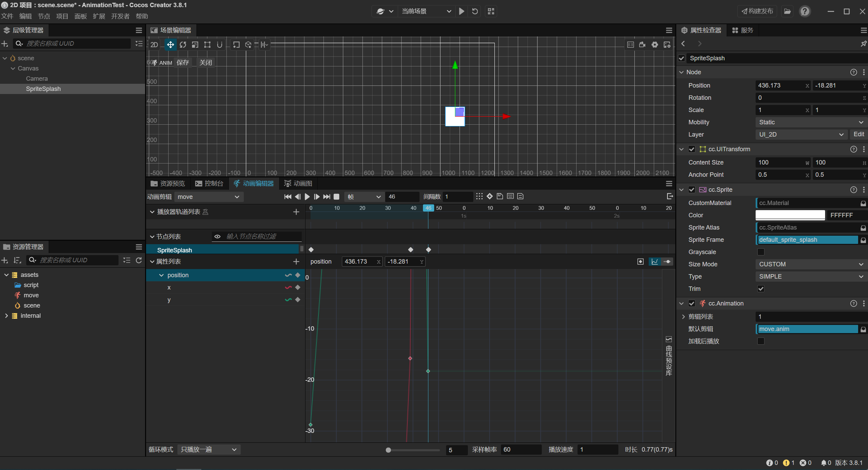Open the Mobility dropdown
The width and height of the screenshot is (868, 470).
[x=810, y=122]
